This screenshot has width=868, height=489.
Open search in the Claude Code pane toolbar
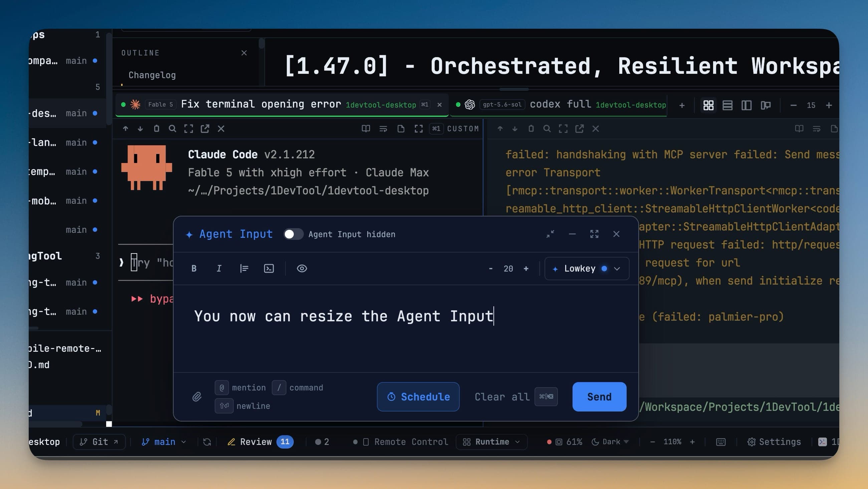point(172,129)
